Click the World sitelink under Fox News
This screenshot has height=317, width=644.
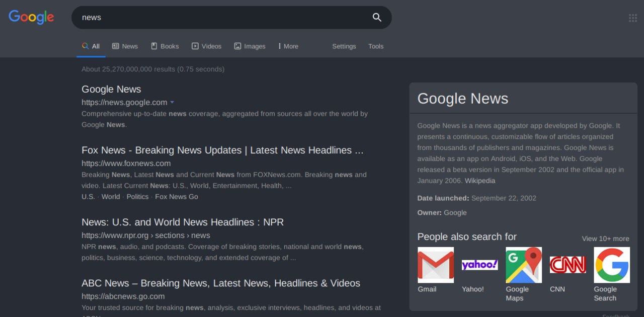coord(111,197)
